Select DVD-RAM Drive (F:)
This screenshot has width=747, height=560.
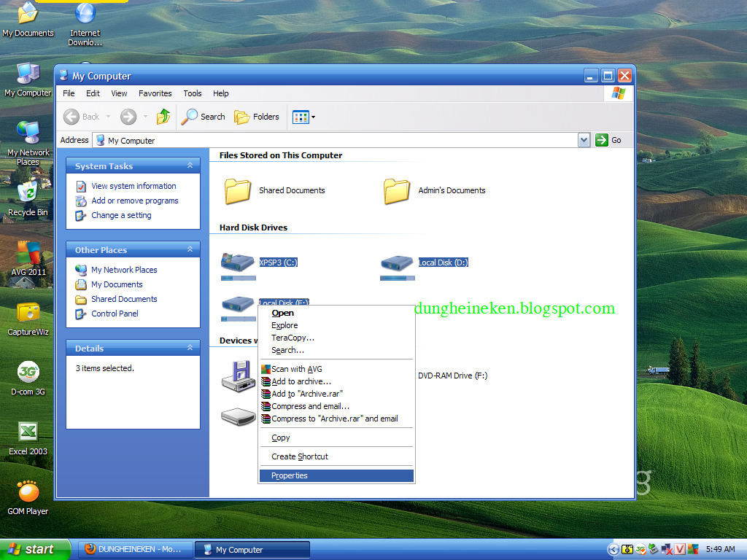click(452, 376)
